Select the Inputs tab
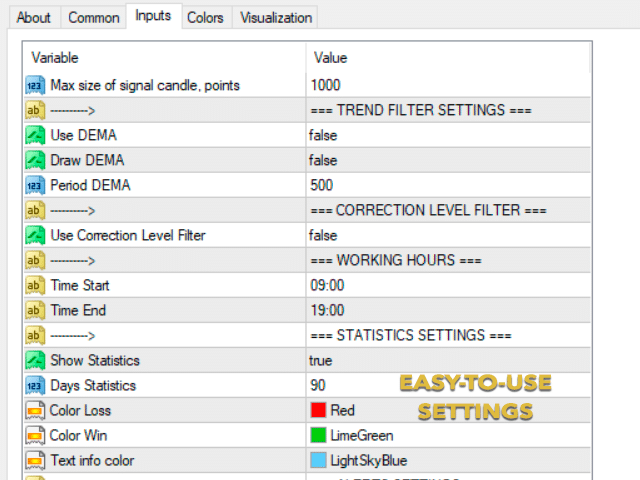 [153, 16]
